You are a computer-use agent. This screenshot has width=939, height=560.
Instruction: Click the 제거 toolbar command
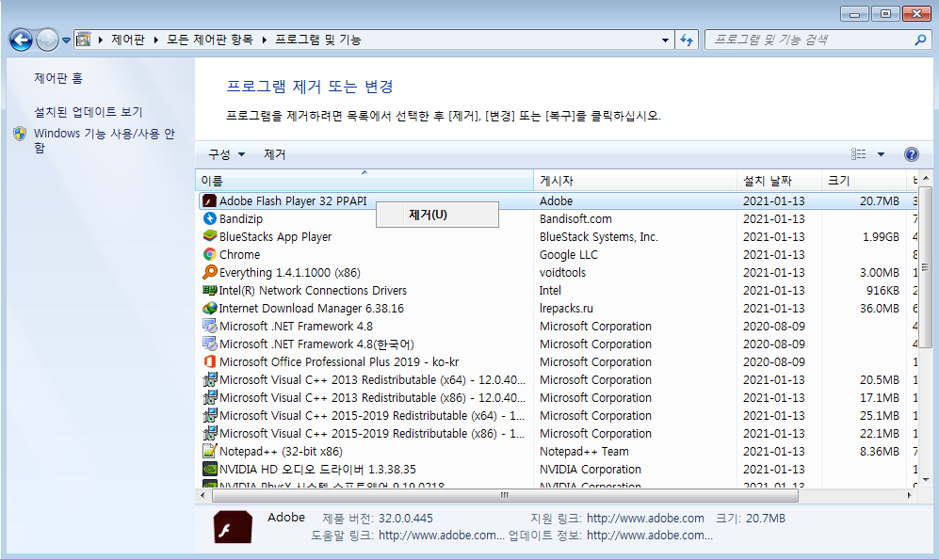click(275, 154)
